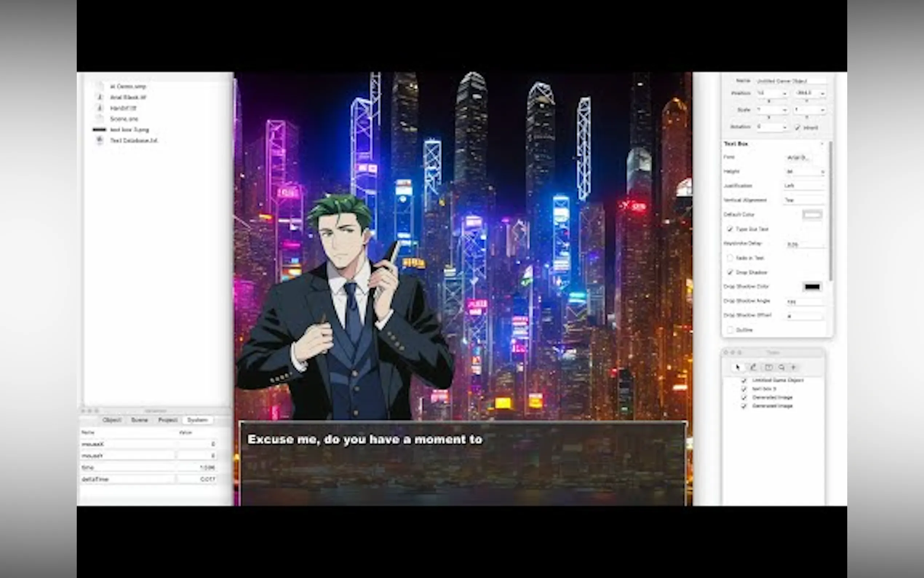Switch to the Project variables tab
The width and height of the screenshot is (924, 578).
[168, 420]
